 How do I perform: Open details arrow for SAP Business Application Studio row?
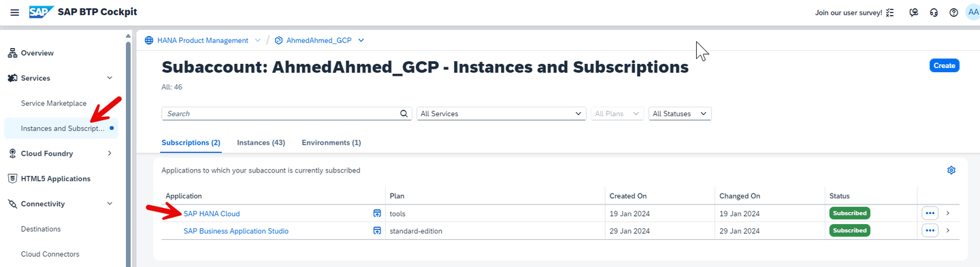tap(947, 231)
